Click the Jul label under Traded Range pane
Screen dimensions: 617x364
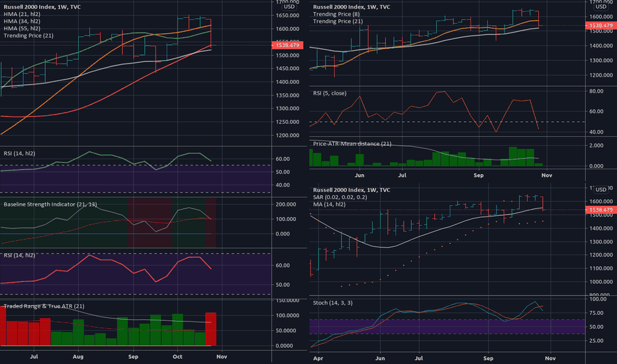click(34, 357)
